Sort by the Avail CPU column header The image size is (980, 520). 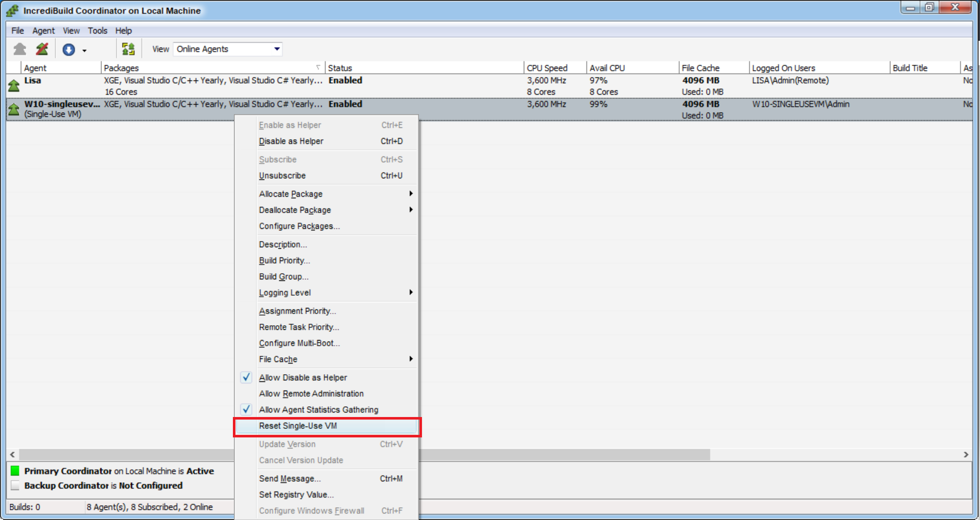(x=633, y=68)
